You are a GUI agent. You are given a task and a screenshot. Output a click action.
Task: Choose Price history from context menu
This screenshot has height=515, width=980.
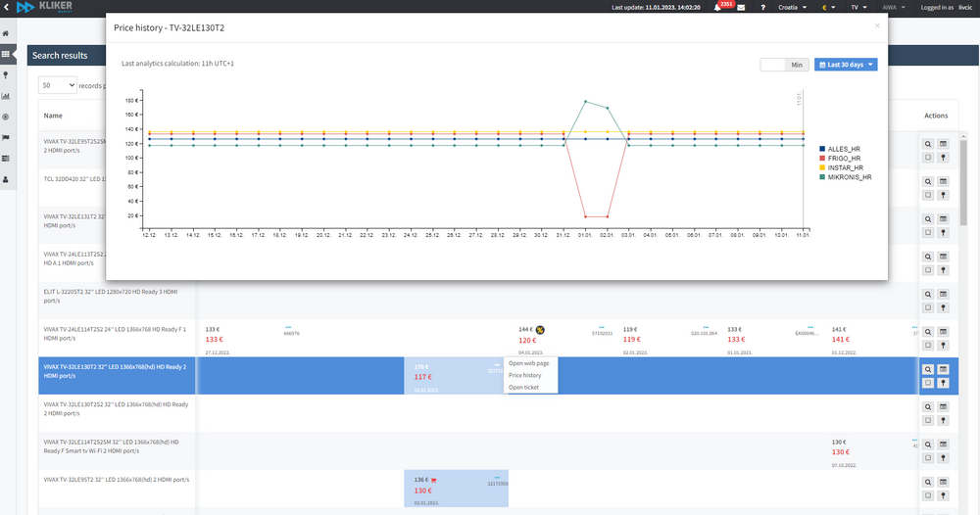pos(525,375)
